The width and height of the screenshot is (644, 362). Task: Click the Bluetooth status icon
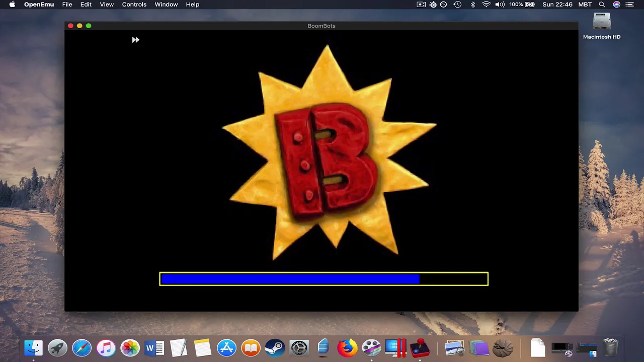(x=473, y=5)
